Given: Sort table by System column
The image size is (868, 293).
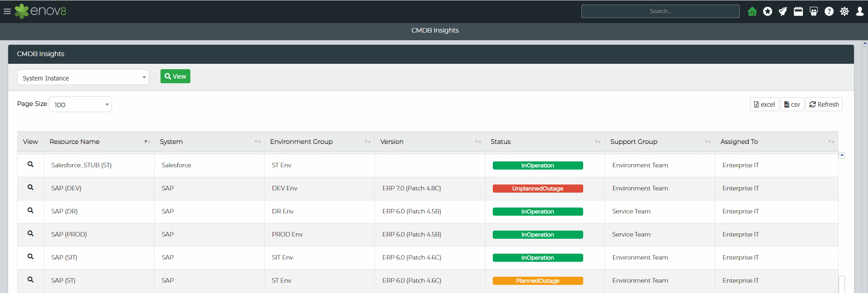Looking at the screenshot, I should coord(209,142).
